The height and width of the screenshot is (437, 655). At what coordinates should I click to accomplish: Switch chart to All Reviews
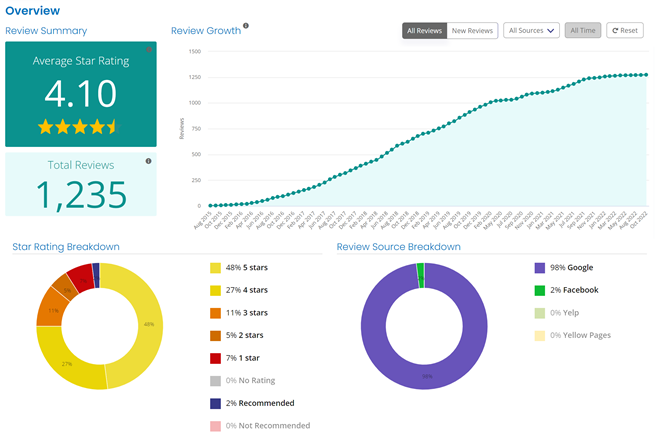(424, 31)
